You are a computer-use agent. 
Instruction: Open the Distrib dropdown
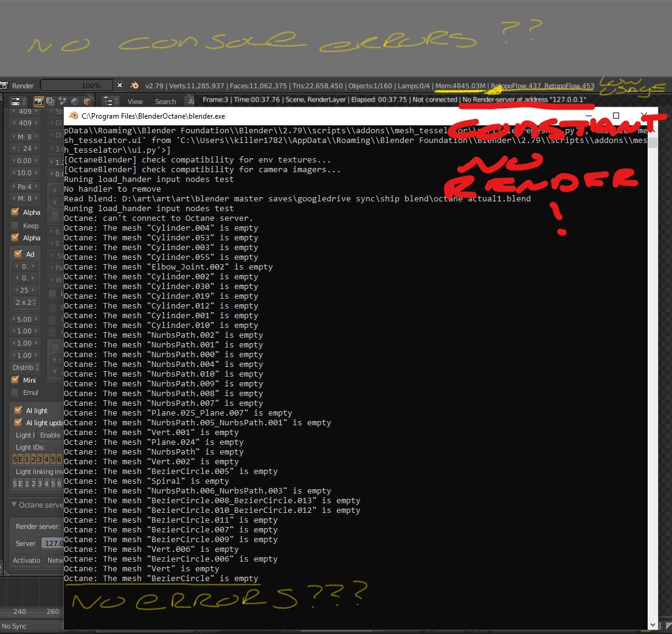[26, 368]
